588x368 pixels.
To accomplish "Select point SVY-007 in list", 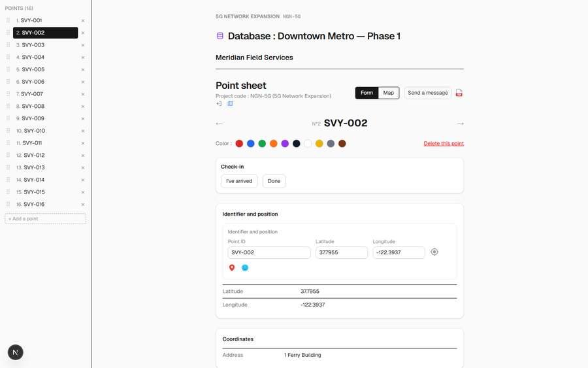I will point(45,93).
